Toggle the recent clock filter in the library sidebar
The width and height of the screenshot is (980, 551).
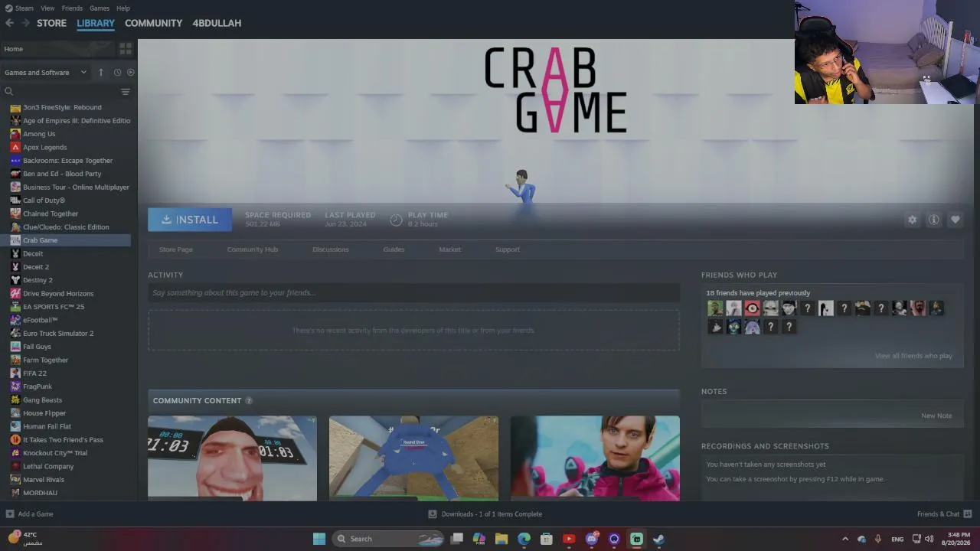(x=117, y=73)
